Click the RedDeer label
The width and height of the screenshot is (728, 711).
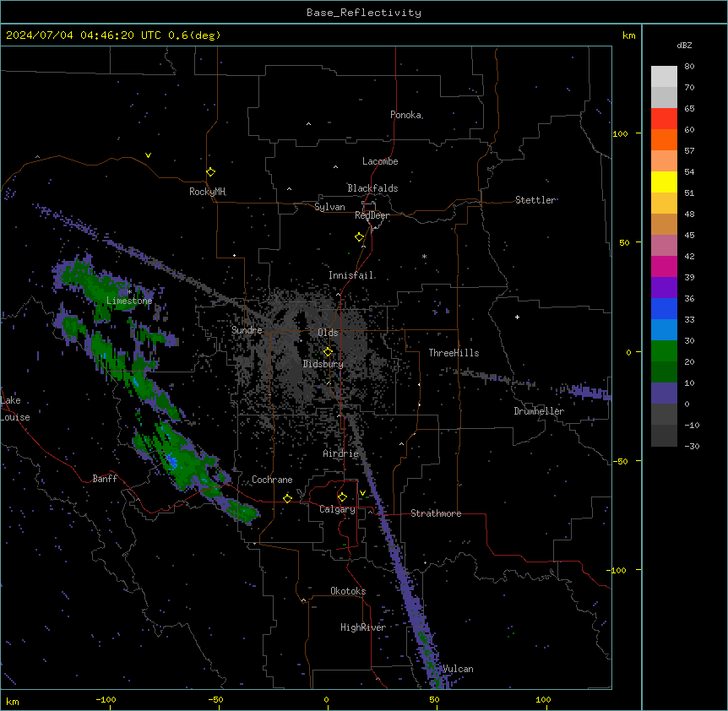372,215
